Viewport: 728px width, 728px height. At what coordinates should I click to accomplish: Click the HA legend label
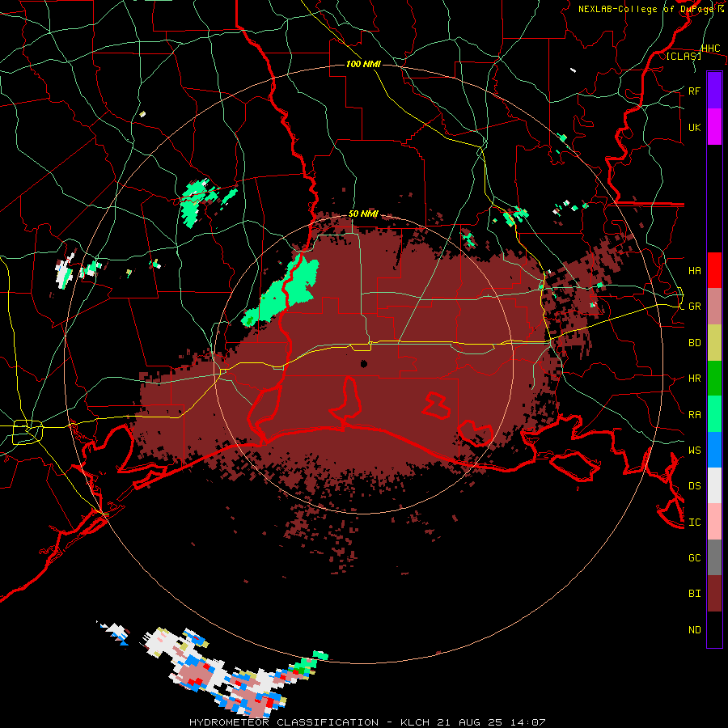tap(694, 270)
